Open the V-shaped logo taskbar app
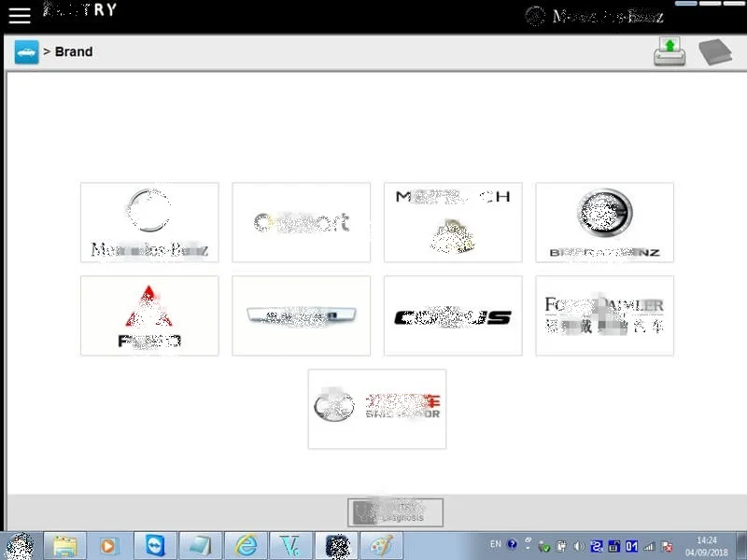The image size is (747, 560). (x=290, y=546)
